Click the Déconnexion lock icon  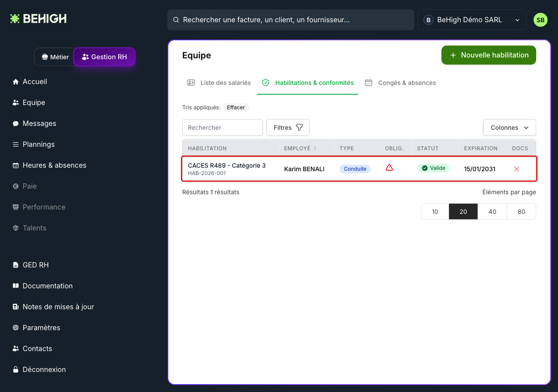point(16,370)
